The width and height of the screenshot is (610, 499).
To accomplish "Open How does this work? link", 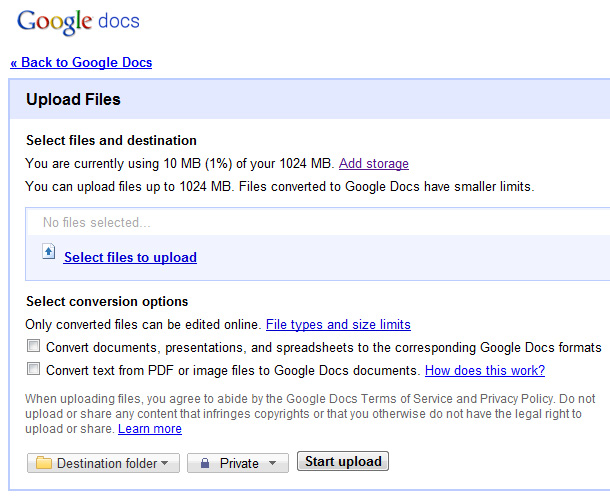I will point(485,370).
